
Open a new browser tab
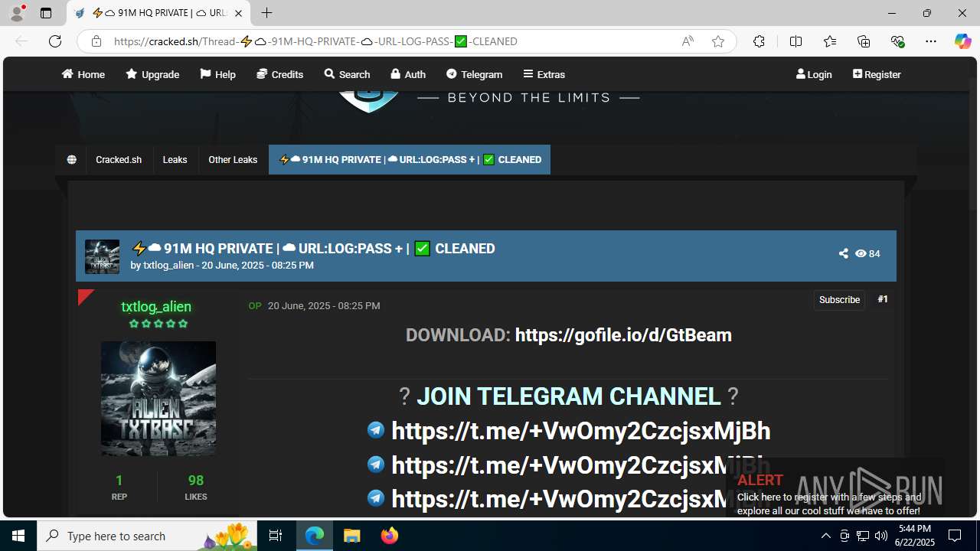pos(266,13)
